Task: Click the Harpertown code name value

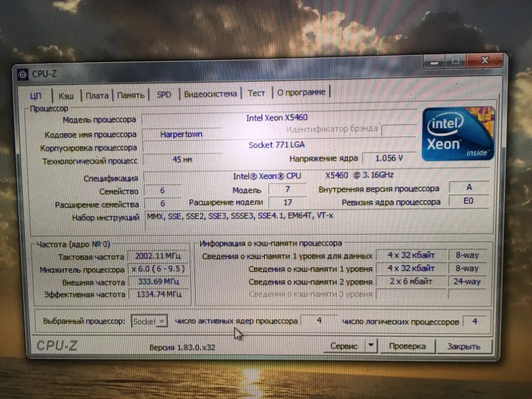Action: 181,135
